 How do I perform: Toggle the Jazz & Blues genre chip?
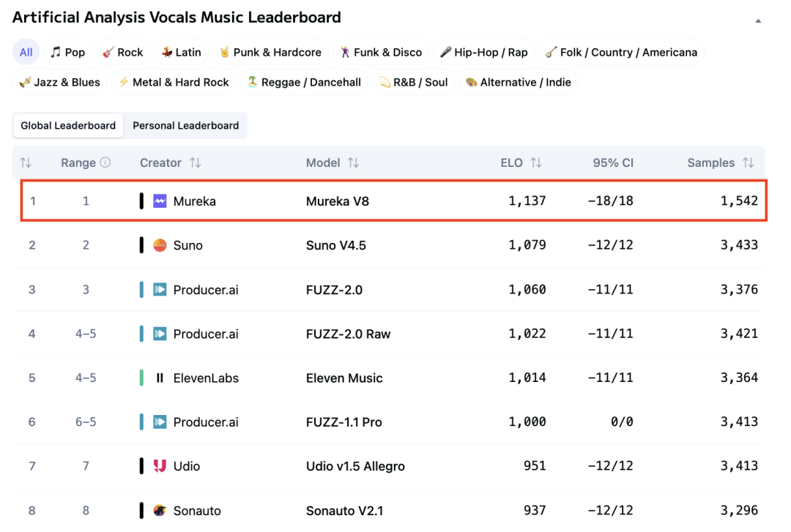click(59, 82)
